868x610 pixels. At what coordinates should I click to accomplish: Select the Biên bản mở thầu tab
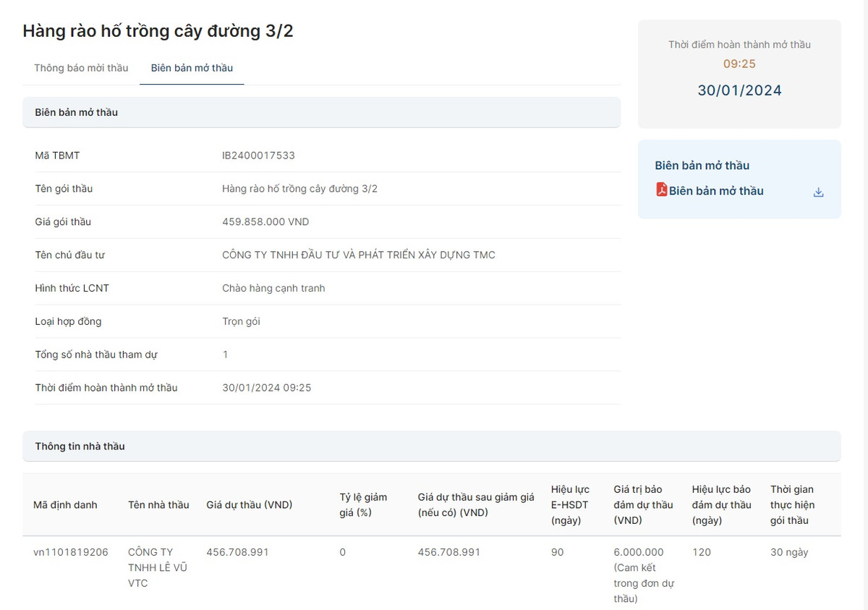click(x=192, y=68)
